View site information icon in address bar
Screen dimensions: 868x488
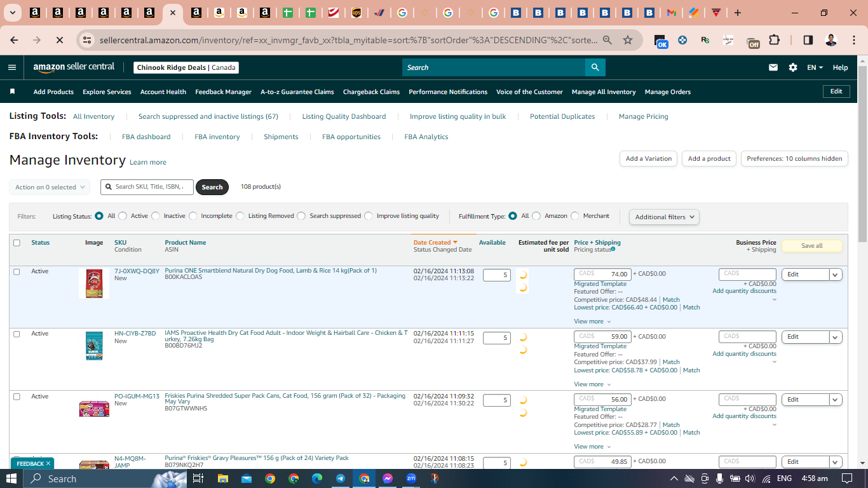pos(87,40)
